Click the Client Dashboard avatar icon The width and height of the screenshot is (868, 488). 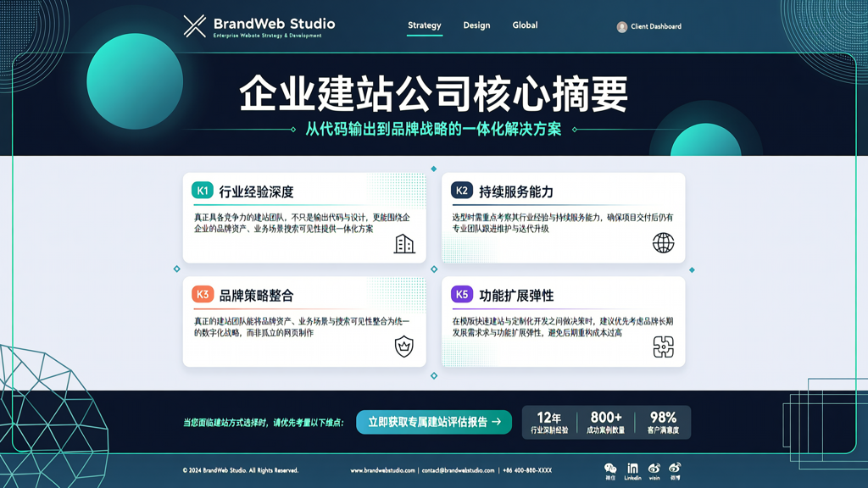621,26
